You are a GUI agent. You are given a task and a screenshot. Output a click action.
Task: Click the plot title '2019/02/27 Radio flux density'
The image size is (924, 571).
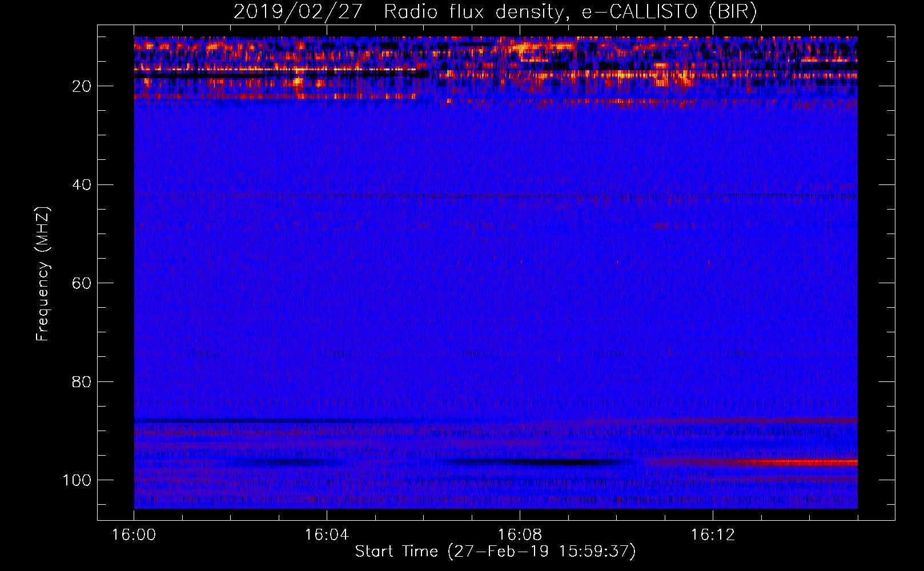pyautogui.click(x=495, y=11)
